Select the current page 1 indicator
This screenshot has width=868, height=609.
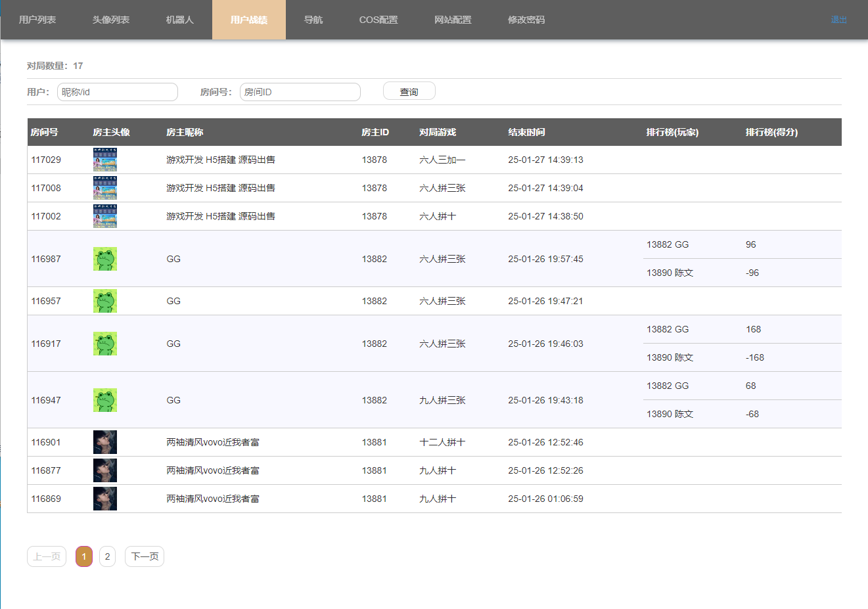pyautogui.click(x=83, y=556)
